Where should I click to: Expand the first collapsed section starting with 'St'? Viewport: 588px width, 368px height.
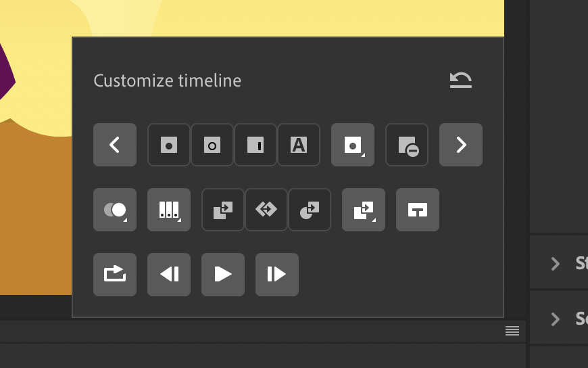coord(556,264)
